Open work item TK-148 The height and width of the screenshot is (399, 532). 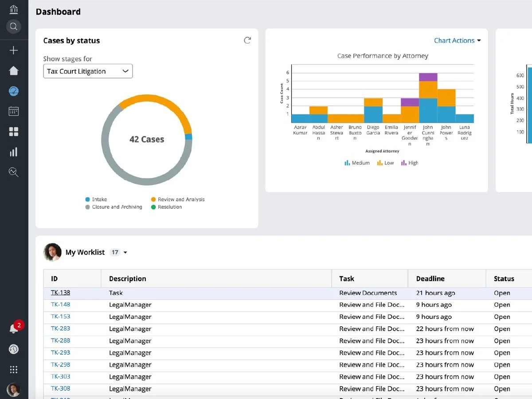pos(60,305)
